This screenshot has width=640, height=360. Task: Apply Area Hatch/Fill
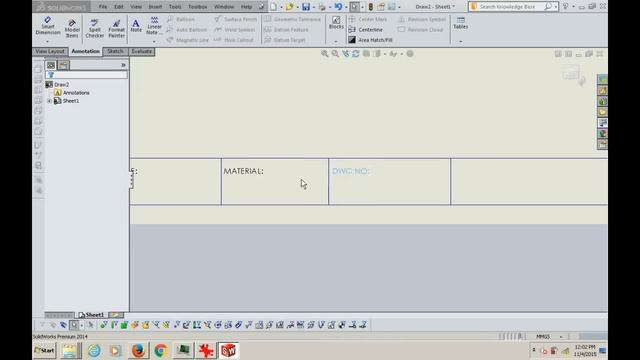[x=370, y=40]
